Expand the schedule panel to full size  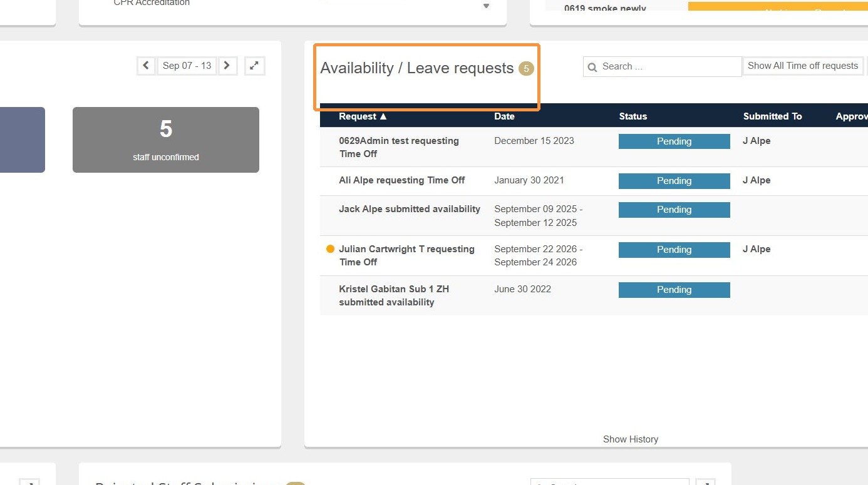click(255, 66)
